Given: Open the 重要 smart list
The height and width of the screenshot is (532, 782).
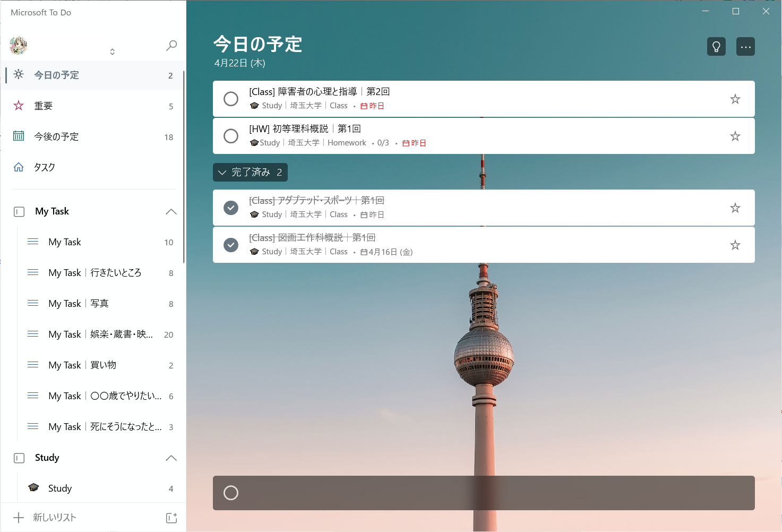Looking at the screenshot, I should pyautogui.click(x=44, y=106).
